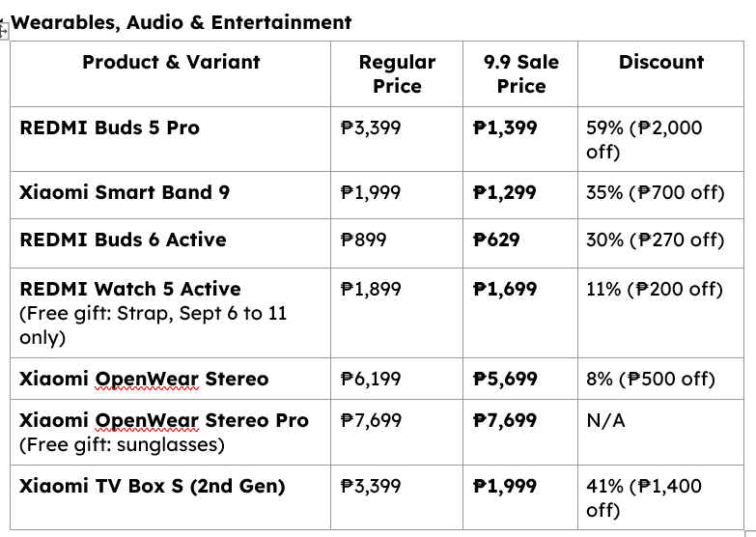The width and height of the screenshot is (756, 537).
Task: Click the ₱1,399 sale price
Action: pyautogui.click(x=505, y=127)
